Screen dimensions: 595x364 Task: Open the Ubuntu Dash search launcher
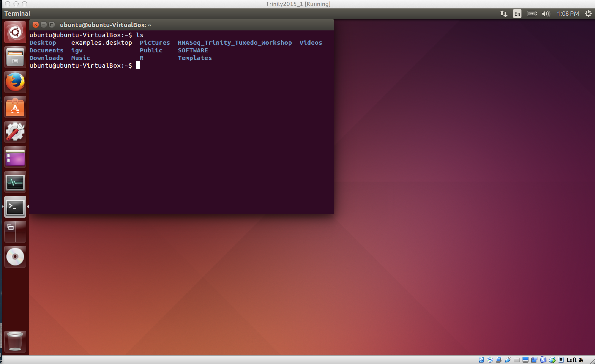15,32
